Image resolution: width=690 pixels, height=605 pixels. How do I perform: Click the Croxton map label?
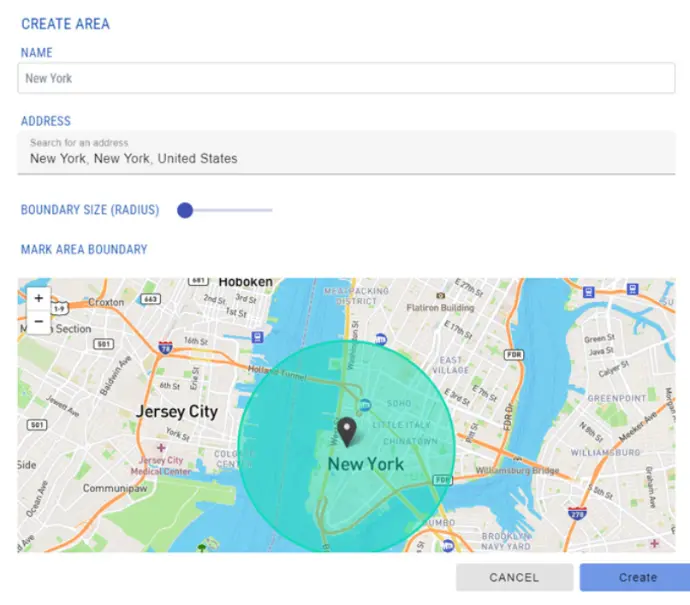click(106, 302)
